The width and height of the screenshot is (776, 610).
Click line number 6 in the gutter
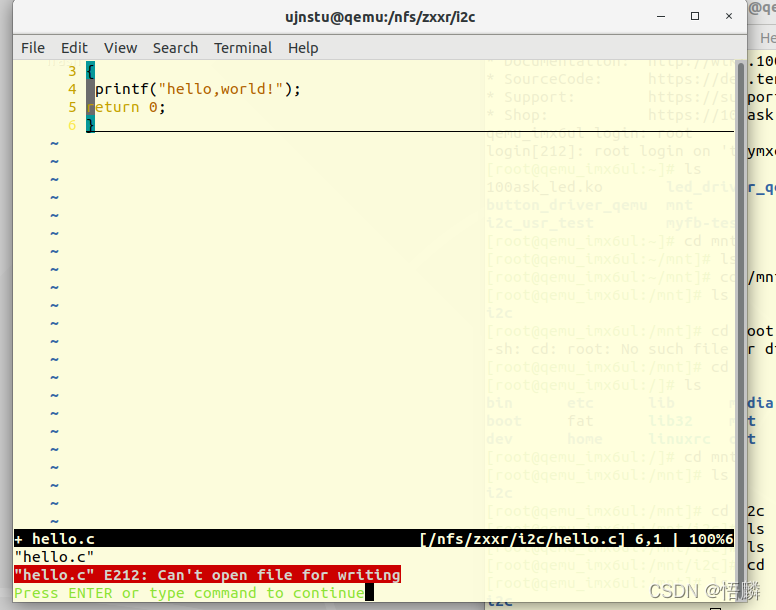pyautogui.click(x=72, y=125)
